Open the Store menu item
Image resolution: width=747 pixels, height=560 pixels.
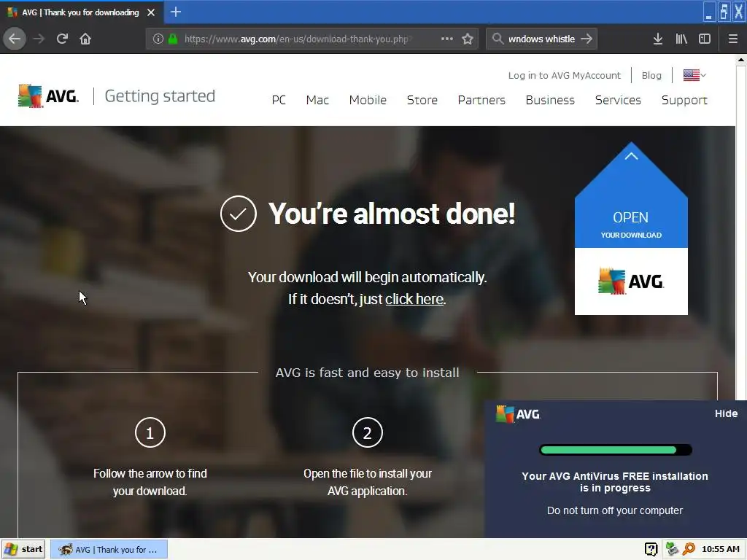coord(422,100)
